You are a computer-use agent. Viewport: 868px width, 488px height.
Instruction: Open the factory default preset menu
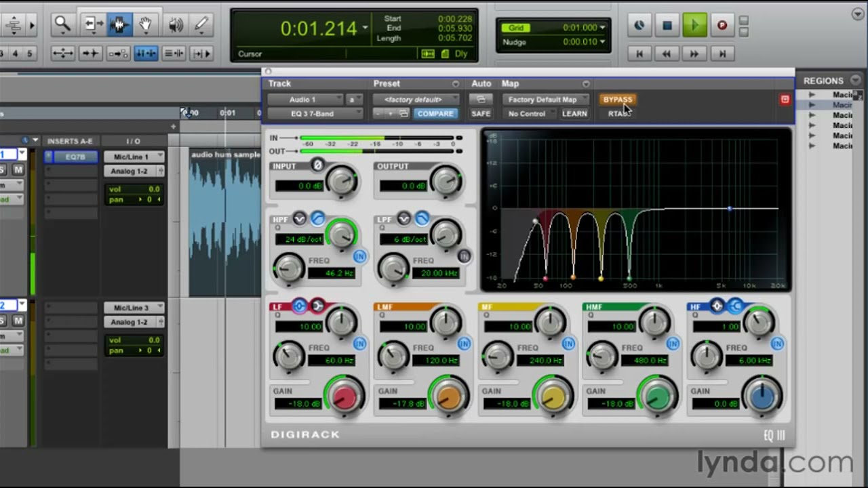pyautogui.click(x=416, y=100)
